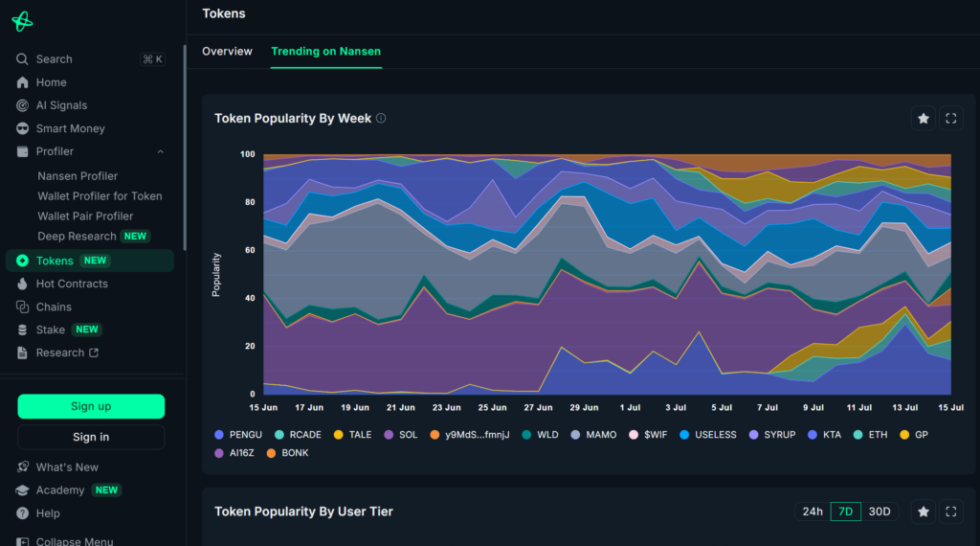The image size is (980, 546).
Task: Click the Sign up button
Action: (91, 406)
